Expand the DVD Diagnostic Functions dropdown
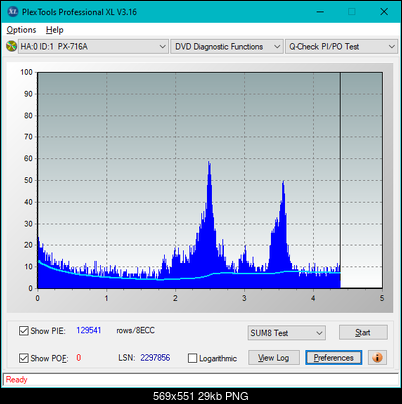This screenshot has height=404, width=402. (x=227, y=47)
